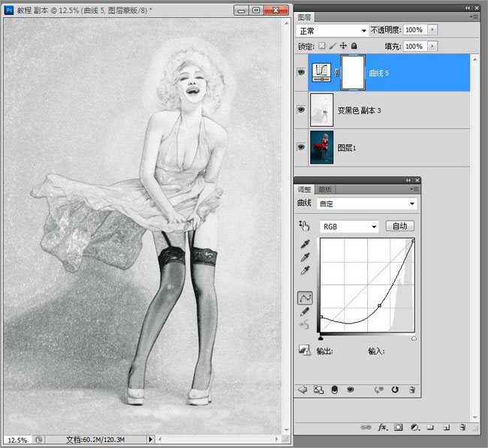The width and height of the screenshot is (488, 448).
Task: Open the opacity 不透明度 slider arrow
Action: point(432,29)
